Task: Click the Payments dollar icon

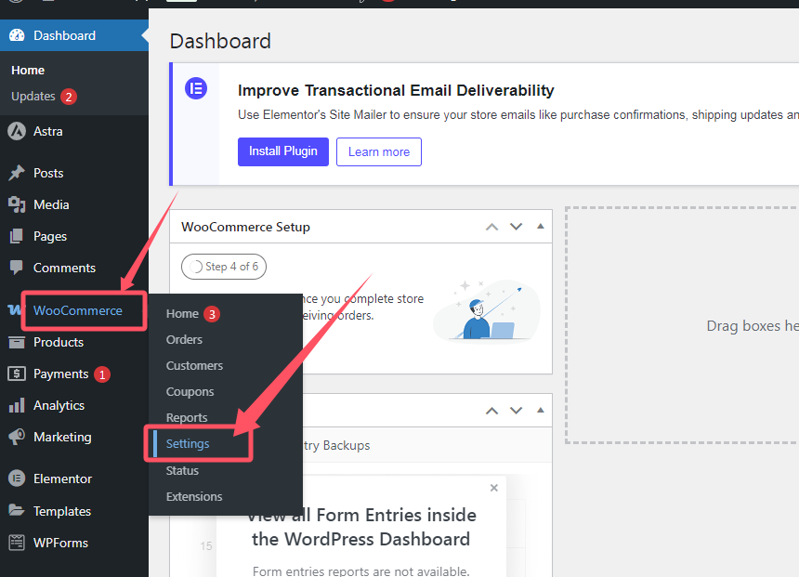Action: pyautogui.click(x=17, y=374)
